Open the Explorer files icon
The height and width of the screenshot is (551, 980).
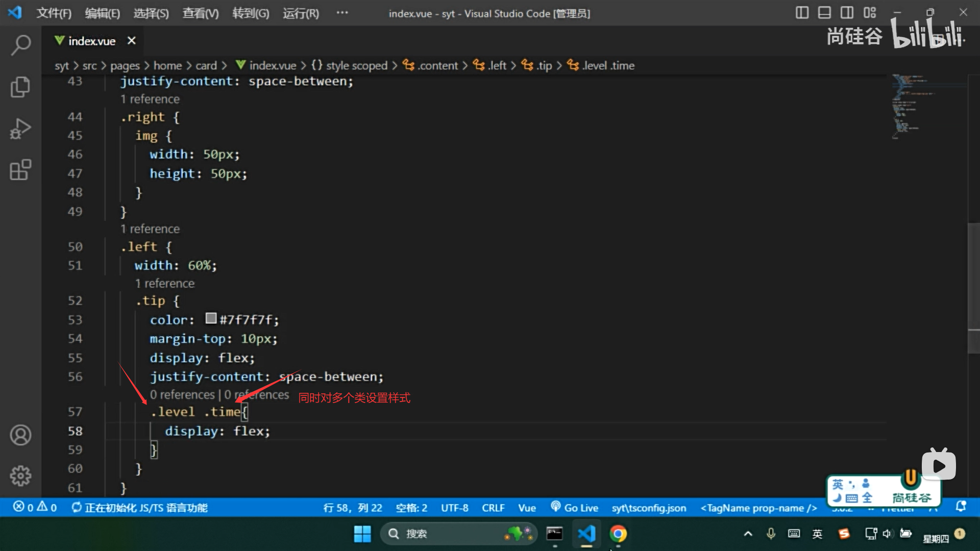click(x=20, y=87)
